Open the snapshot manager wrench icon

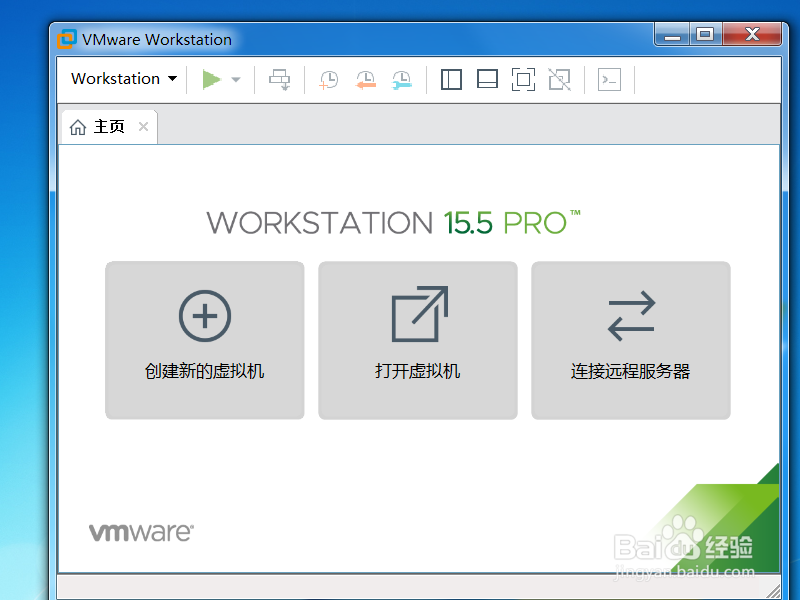(402, 80)
